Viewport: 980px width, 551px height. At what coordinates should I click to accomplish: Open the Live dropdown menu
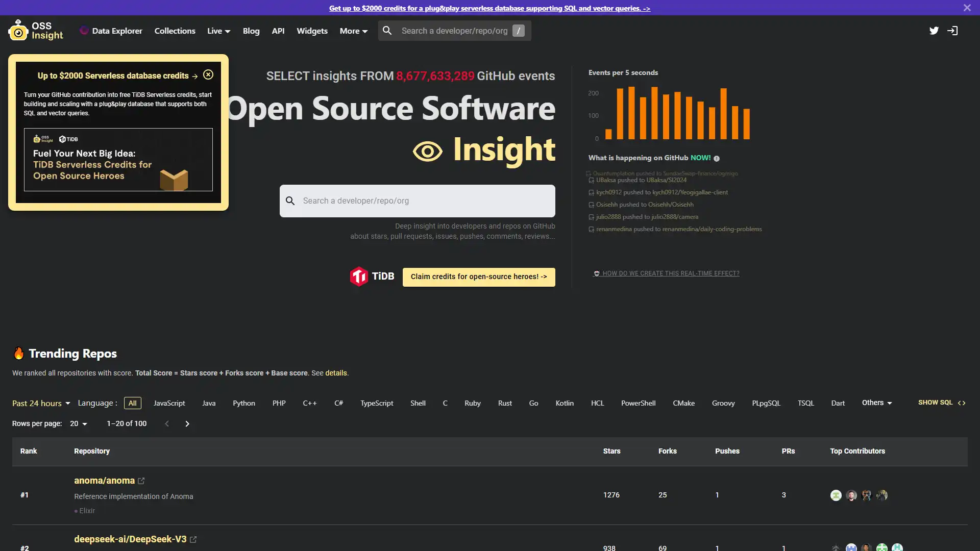[x=218, y=31]
